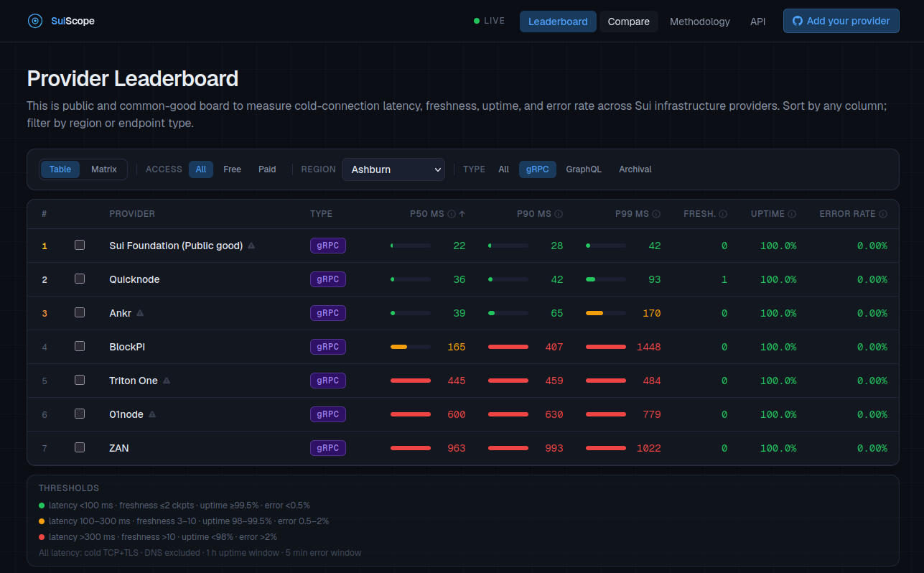
Task: Tick the checkbox for Quicknode
Action: click(x=80, y=279)
